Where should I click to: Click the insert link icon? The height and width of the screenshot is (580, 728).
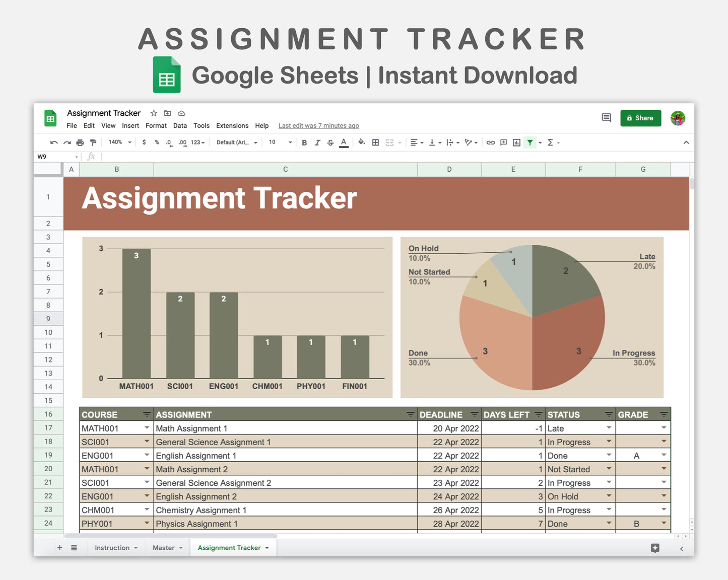(491, 142)
